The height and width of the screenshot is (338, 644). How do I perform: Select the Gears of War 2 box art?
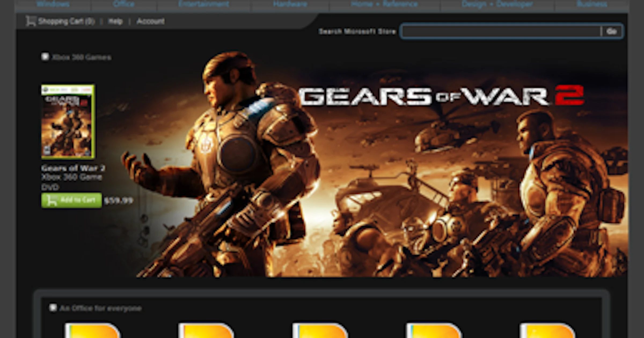point(68,122)
